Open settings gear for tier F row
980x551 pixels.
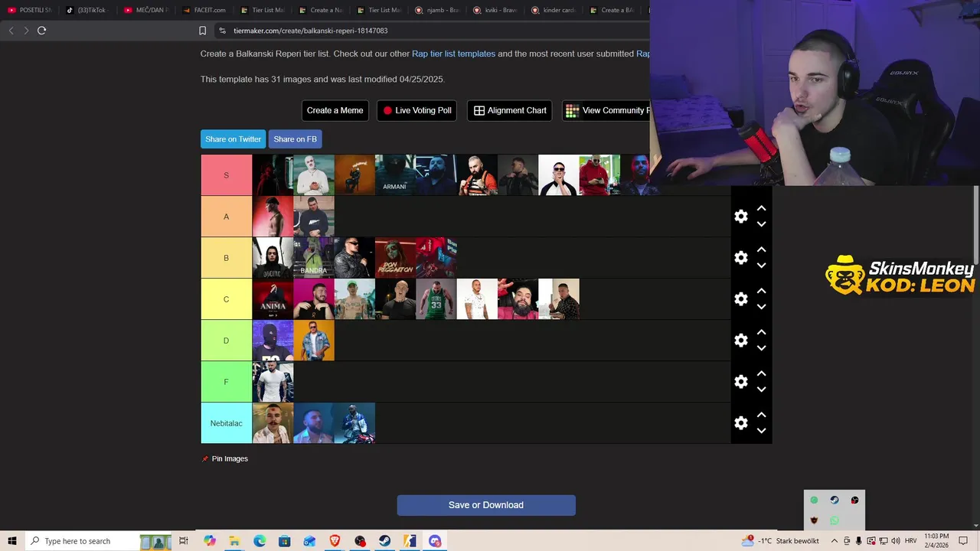[741, 382]
